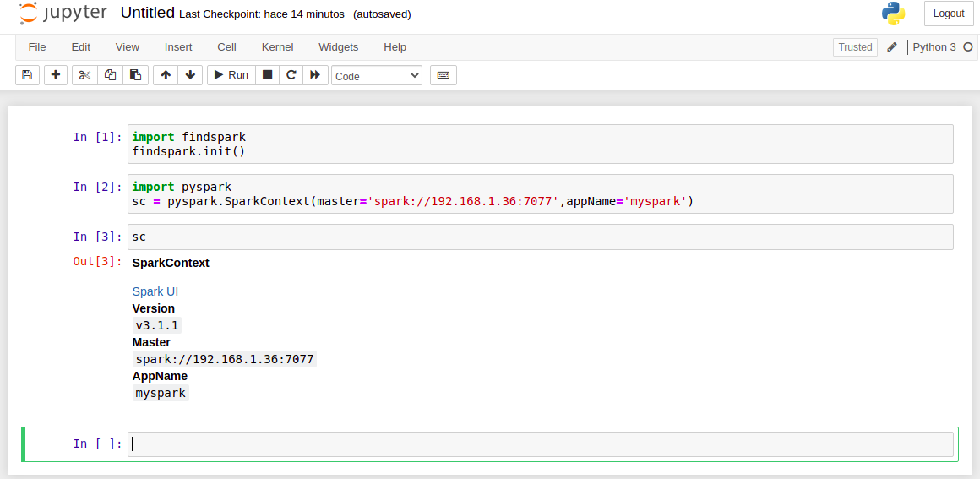980x479 pixels.
Task: Click the Logout button
Action: click(x=949, y=14)
